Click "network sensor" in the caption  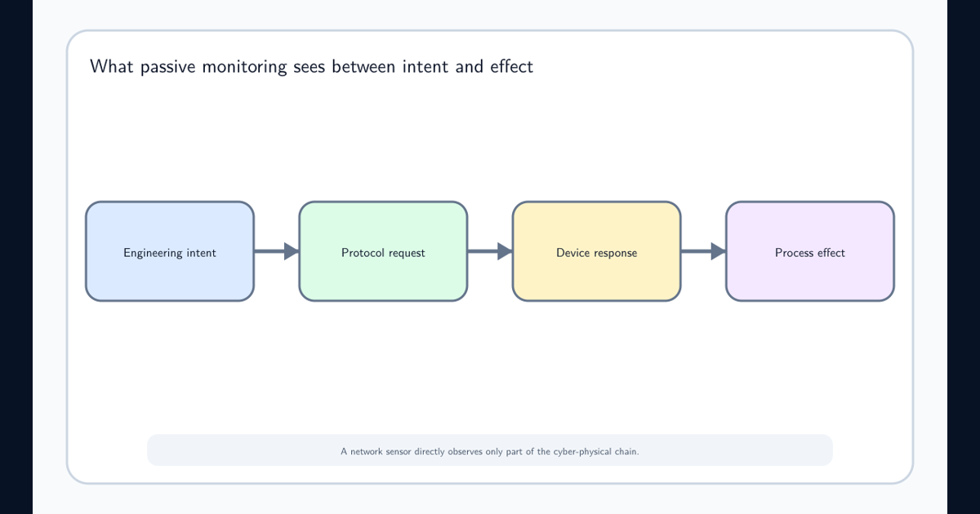381,451
